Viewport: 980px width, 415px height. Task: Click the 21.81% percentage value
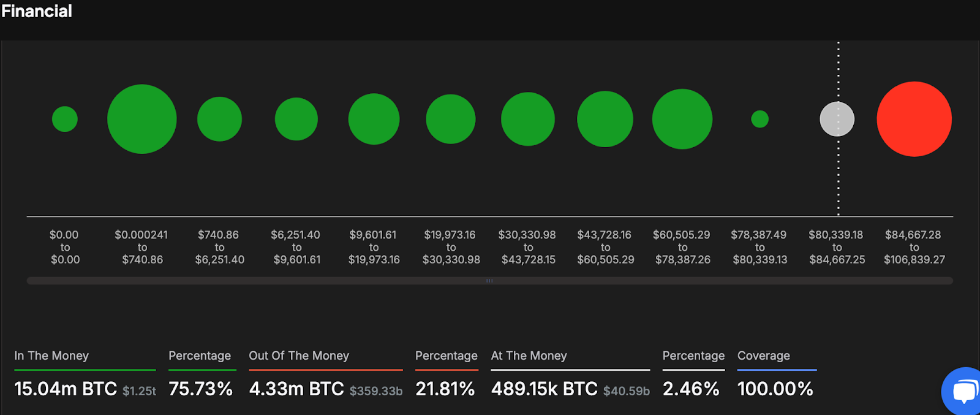[x=445, y=389]
